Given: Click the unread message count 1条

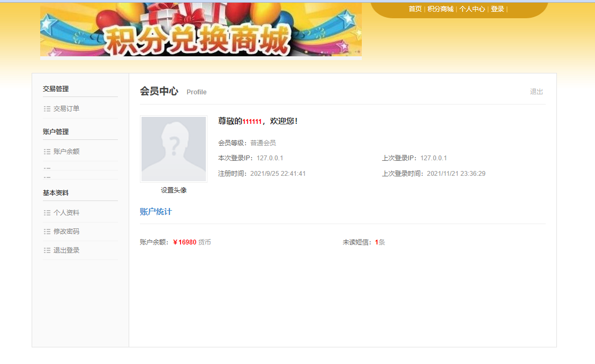Looking at the screenshot, I should tap(380, 242).
